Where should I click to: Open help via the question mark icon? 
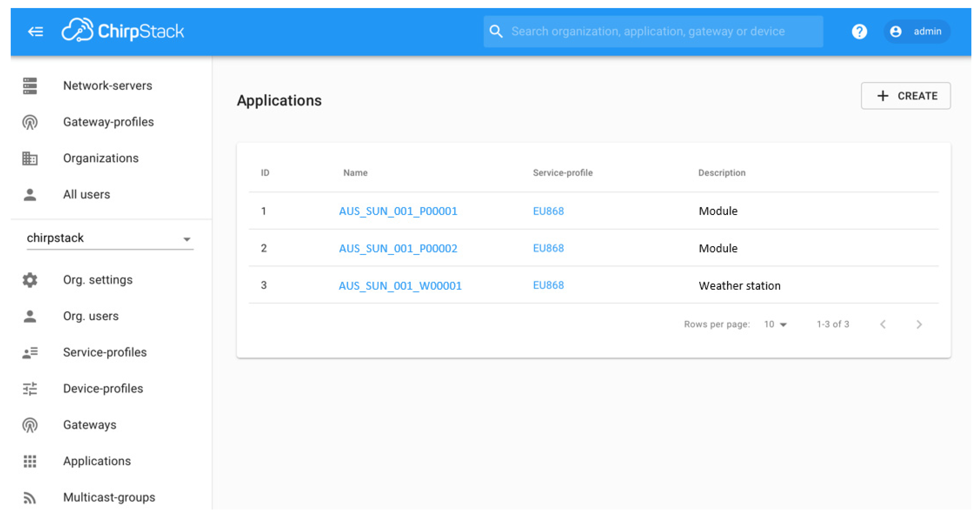coord(859,31)
